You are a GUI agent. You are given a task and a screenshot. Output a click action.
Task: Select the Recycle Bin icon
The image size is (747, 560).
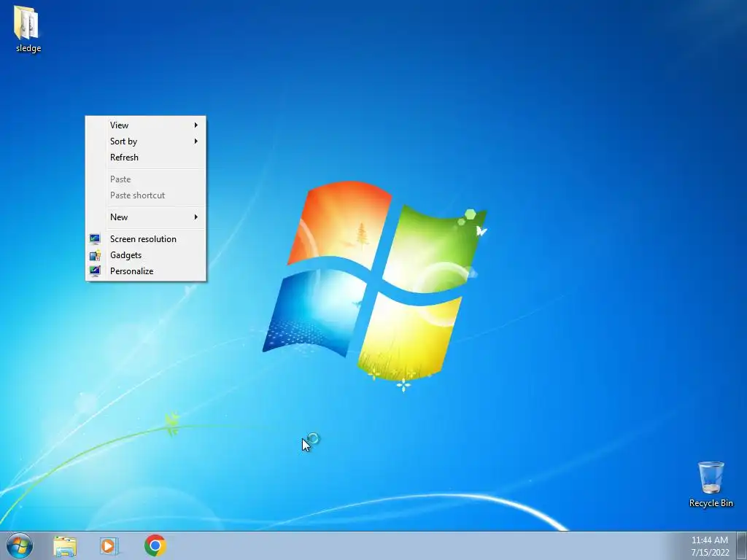(711, 477)
